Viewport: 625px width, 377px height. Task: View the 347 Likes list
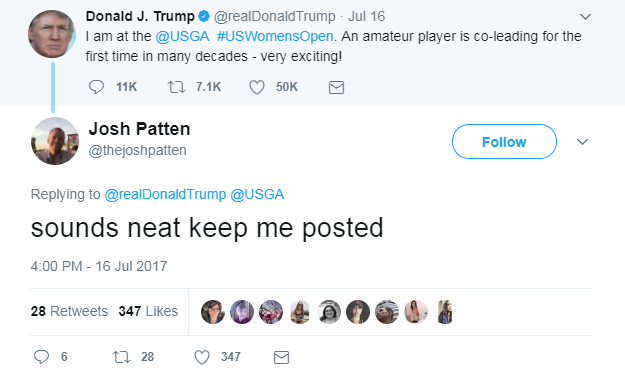point(148,311)
